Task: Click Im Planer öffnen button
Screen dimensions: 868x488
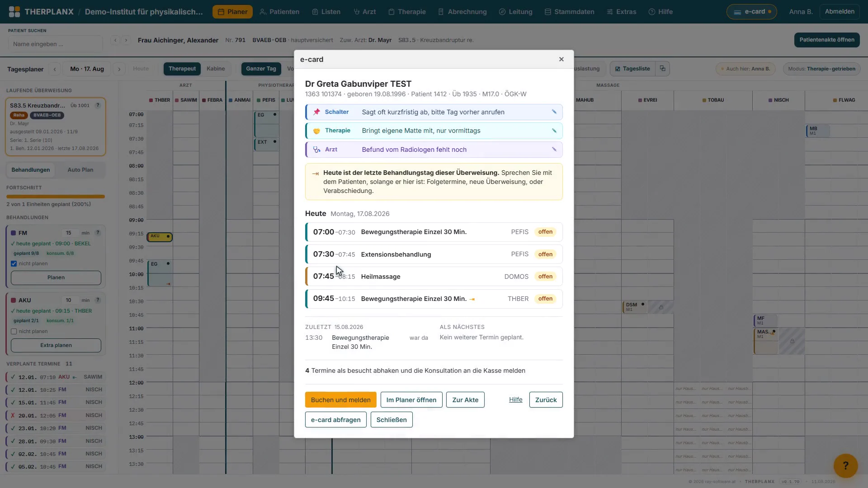Action: click(x=411, y=400)
